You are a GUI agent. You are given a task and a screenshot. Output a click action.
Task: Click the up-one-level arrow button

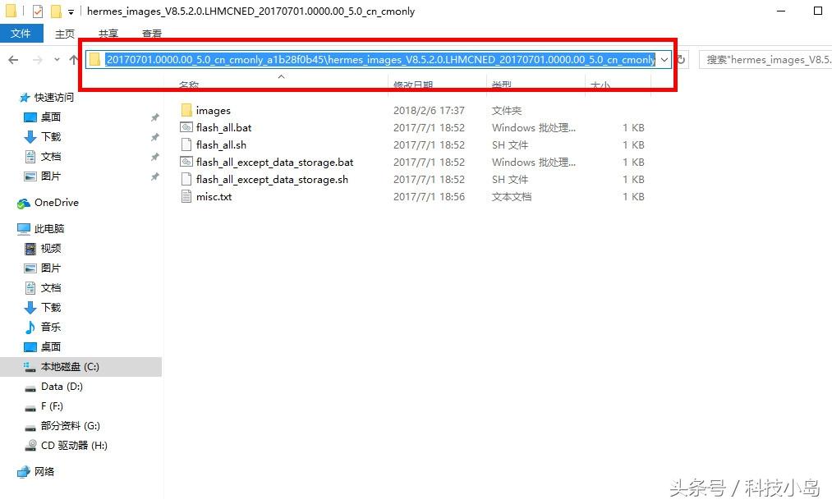tap(74, 59)
